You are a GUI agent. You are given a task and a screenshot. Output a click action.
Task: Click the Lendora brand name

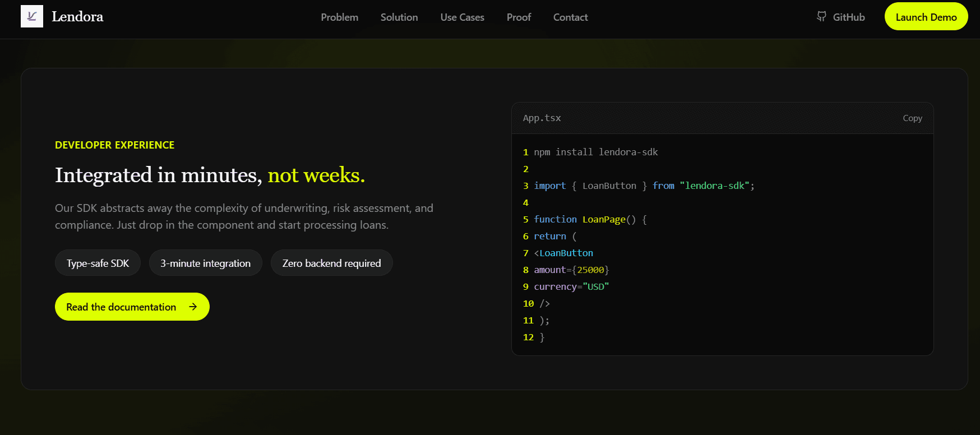click(x=77, y=17)
